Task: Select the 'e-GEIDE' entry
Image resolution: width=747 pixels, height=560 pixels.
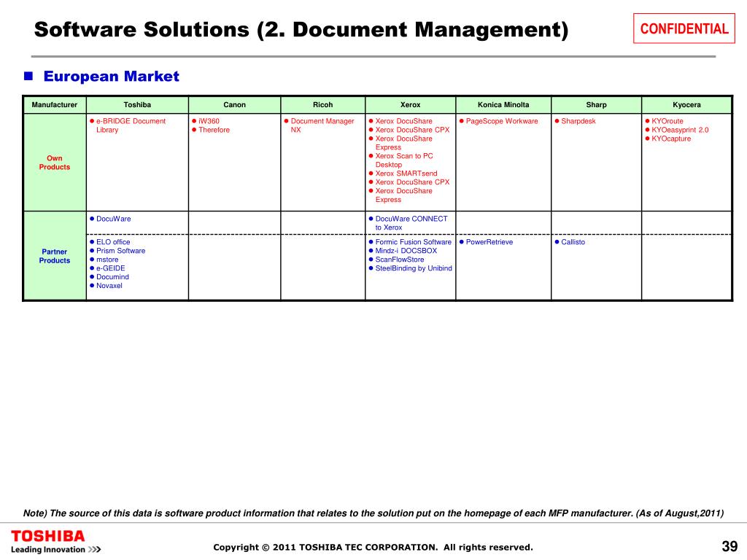Action: point(111,268)
